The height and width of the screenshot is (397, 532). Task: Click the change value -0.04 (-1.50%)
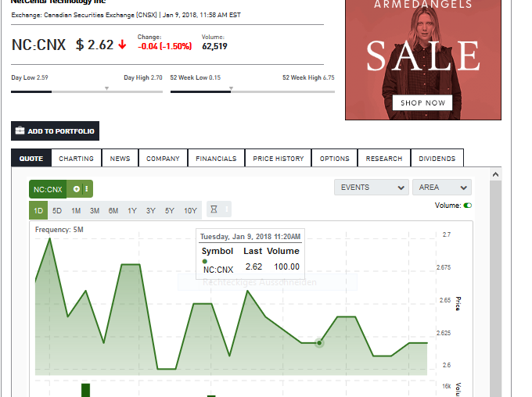pyautogui.click(x=164, y=46)
